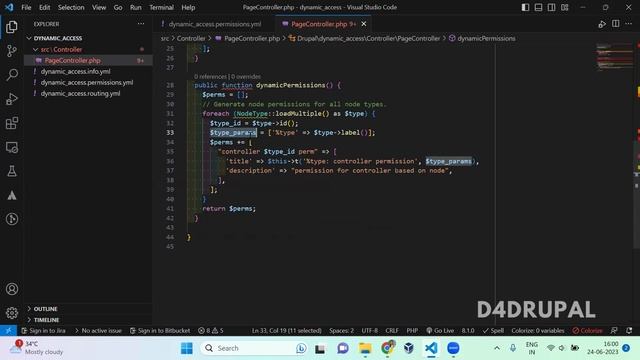
Task: Click the Colorize status bar button
Action: (587, 331)
